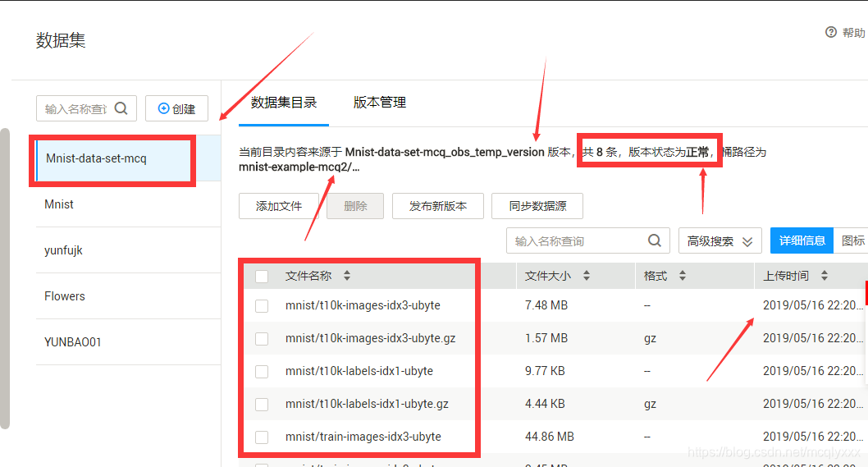Click the 44.86 MB size cell
This screenshot has width=868, height=467.
(549, 437)
